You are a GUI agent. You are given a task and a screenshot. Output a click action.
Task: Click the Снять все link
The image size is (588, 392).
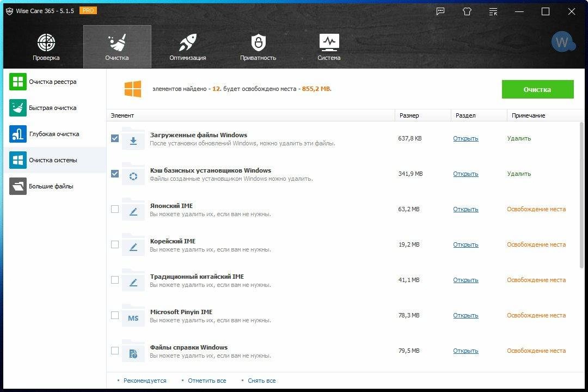click(x=262, y=381)
